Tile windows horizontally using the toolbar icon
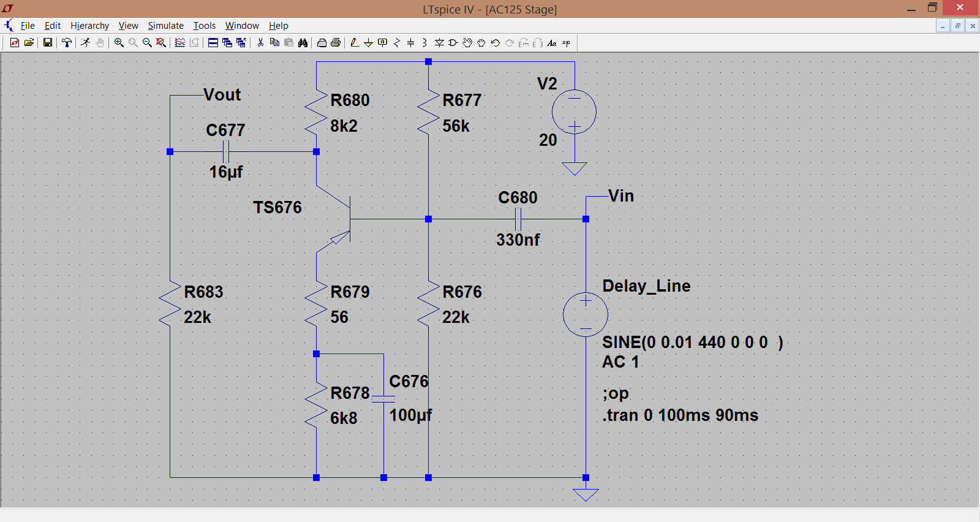 213,42
